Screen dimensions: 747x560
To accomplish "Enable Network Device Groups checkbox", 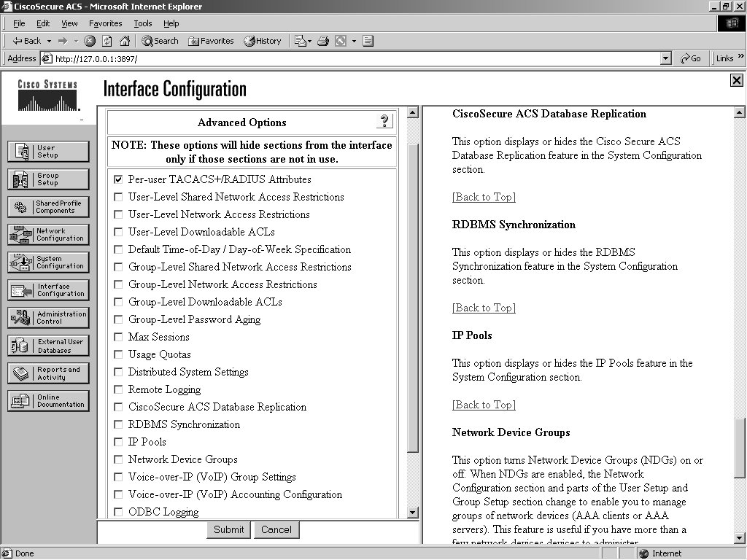I will tap(118, 459).
